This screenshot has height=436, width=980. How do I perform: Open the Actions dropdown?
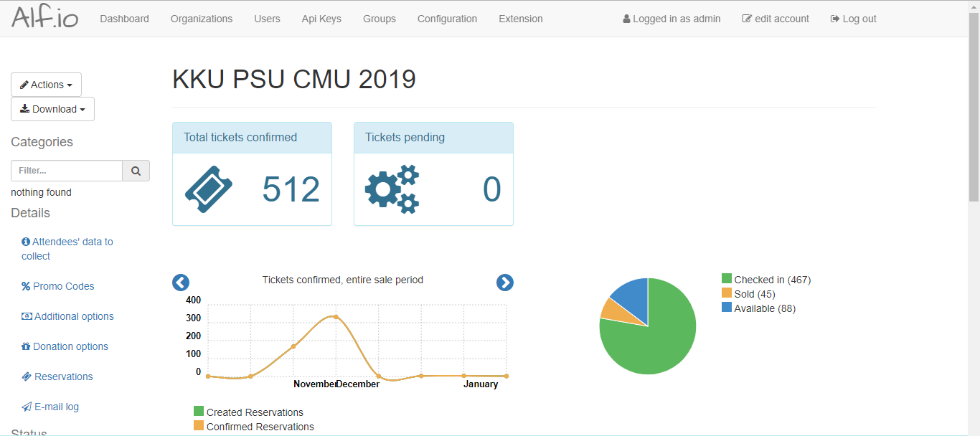(46, 84)
